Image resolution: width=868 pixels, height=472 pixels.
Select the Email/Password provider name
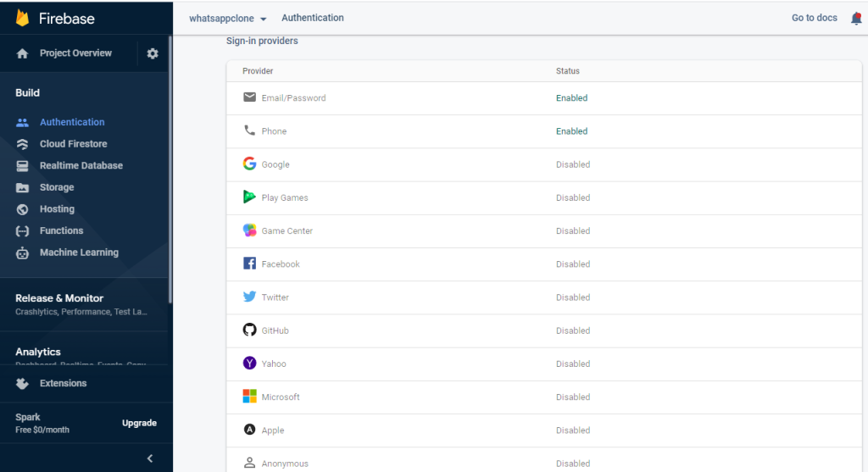(x=294, y=98)
